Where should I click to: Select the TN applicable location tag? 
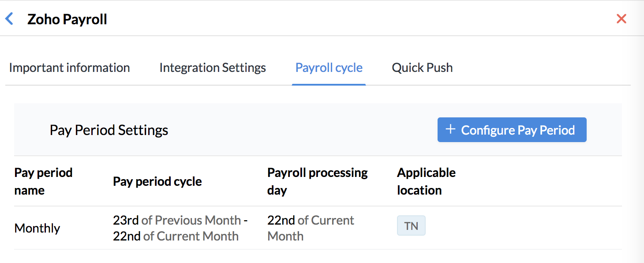click(x=411, y=225)
